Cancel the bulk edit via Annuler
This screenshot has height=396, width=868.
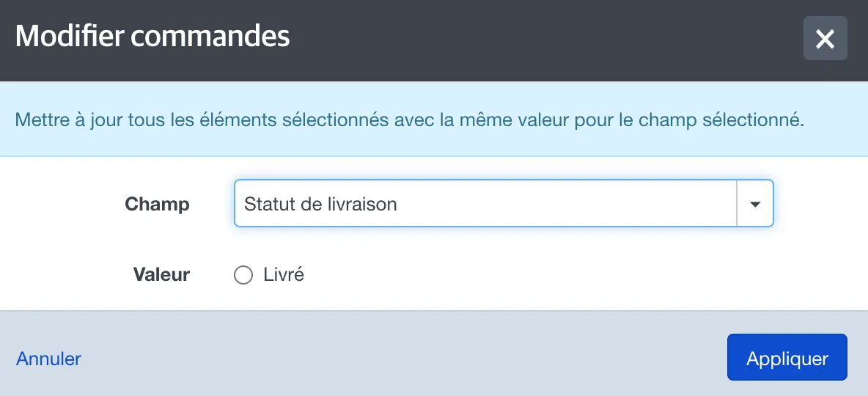pyautogui.click(x=48, y=359)
